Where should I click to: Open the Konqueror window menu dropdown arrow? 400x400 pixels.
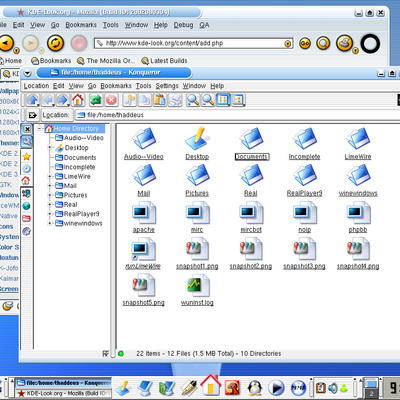point(28,73)
